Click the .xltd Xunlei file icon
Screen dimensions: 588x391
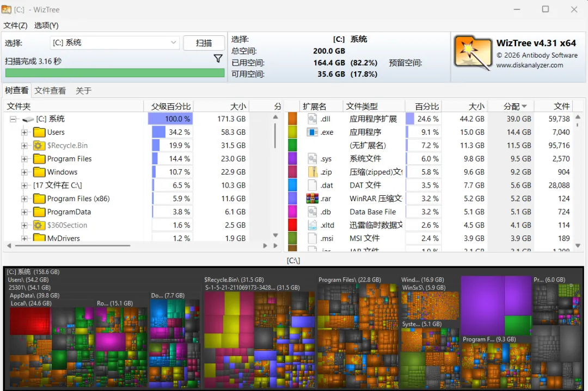313,225
